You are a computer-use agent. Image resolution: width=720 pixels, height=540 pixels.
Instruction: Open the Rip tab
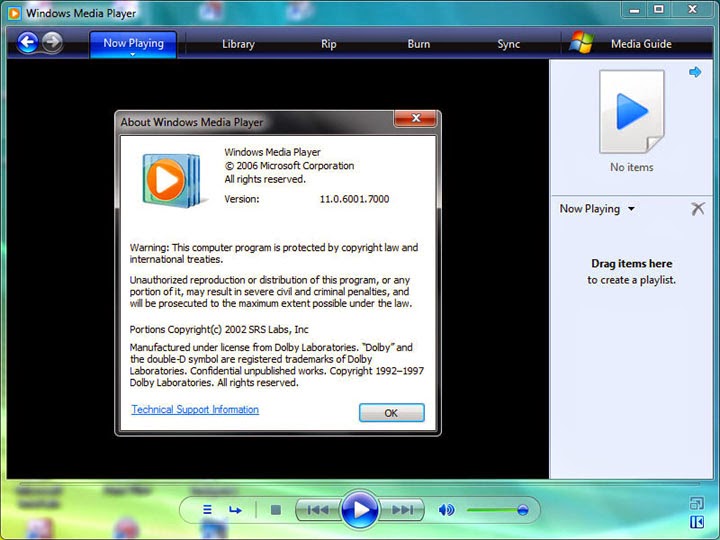[x=329, y=44]
